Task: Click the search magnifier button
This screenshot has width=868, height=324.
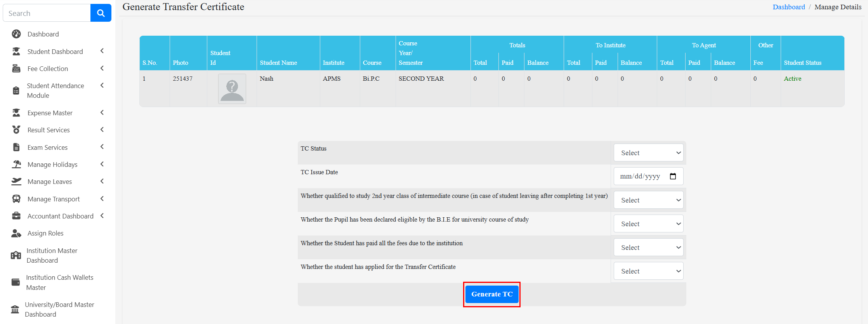Action: click(x=101, y=13)
